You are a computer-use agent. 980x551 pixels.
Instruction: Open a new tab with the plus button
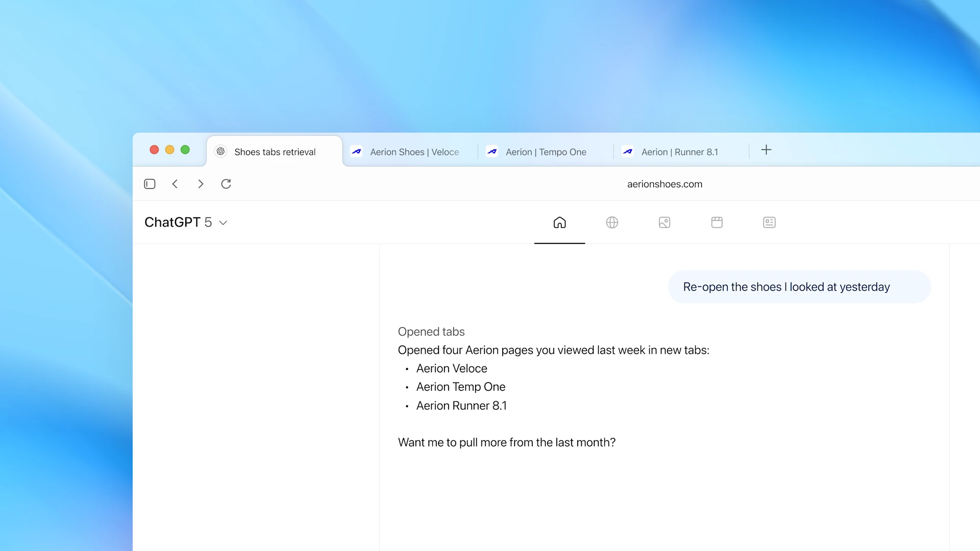pyautogui.click(x=766, y=149)
